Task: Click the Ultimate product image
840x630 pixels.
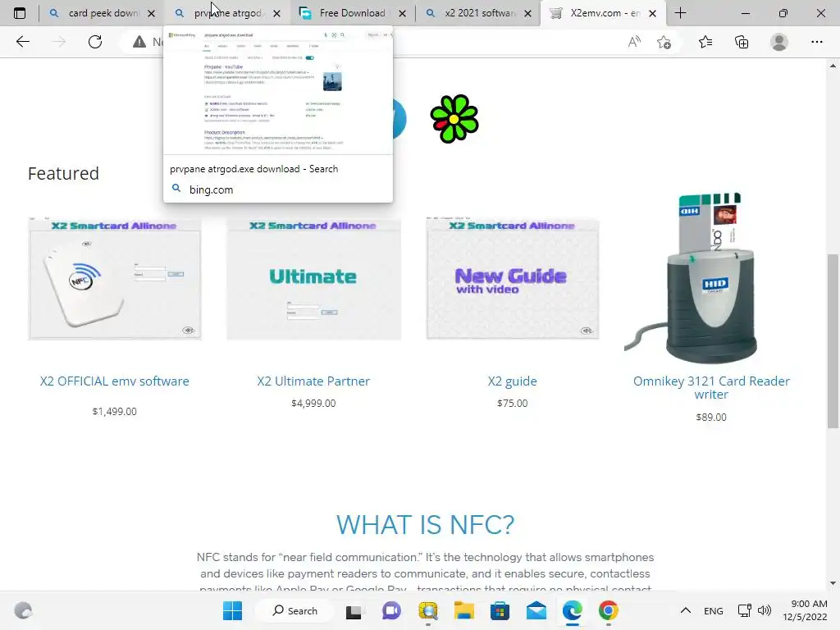Action: click(313, 279)
